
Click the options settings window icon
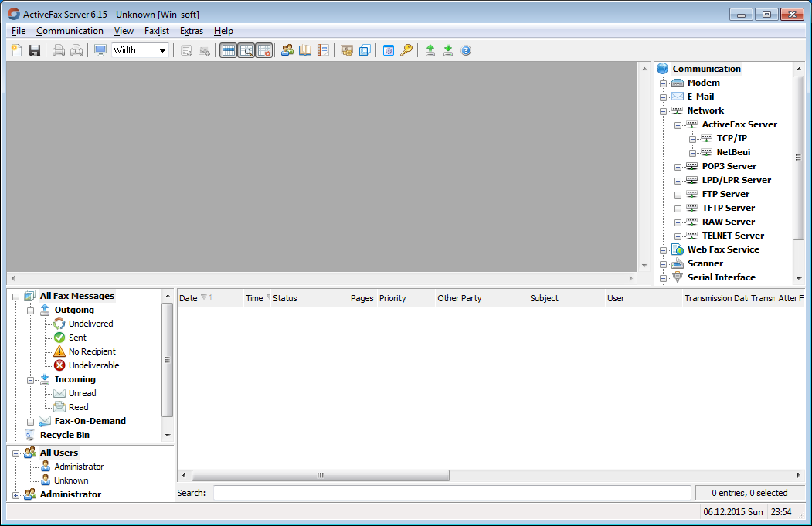pos(389,50)
